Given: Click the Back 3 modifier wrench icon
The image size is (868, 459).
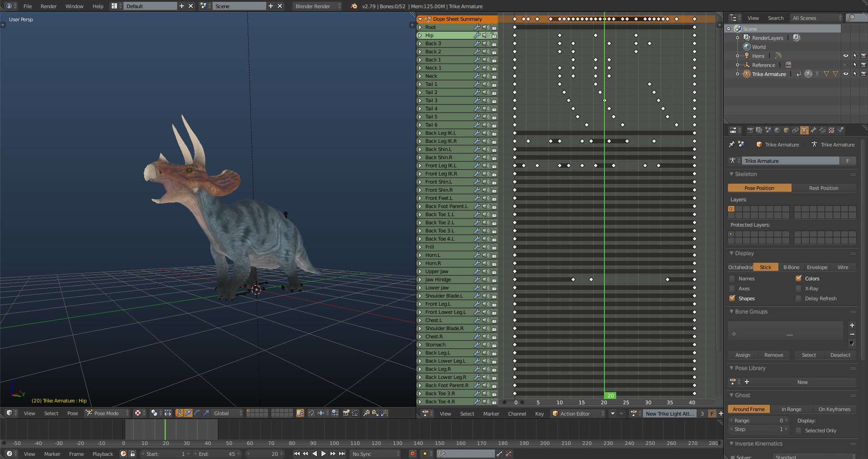Looking at the screenshot, I should coord(477,43).
